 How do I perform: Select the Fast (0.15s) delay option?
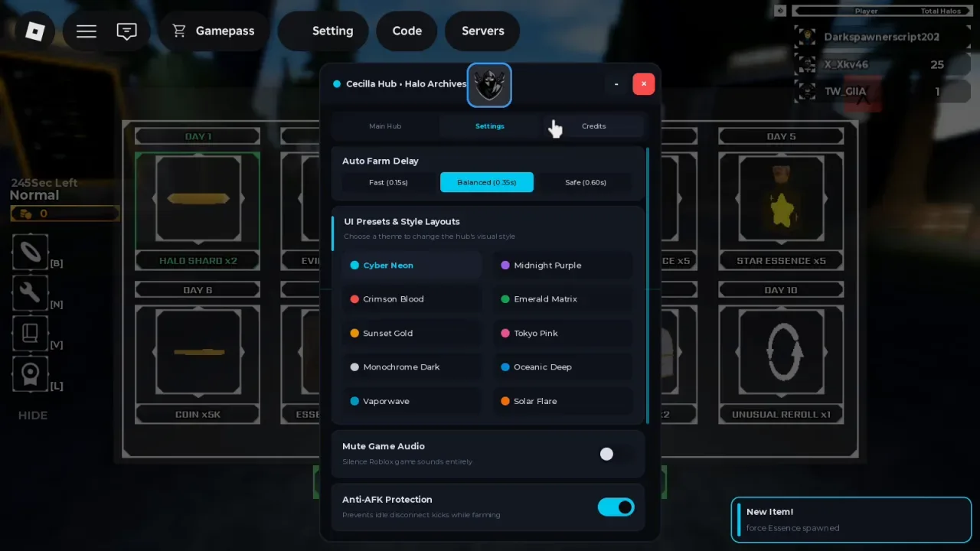[x=388, y=182]
